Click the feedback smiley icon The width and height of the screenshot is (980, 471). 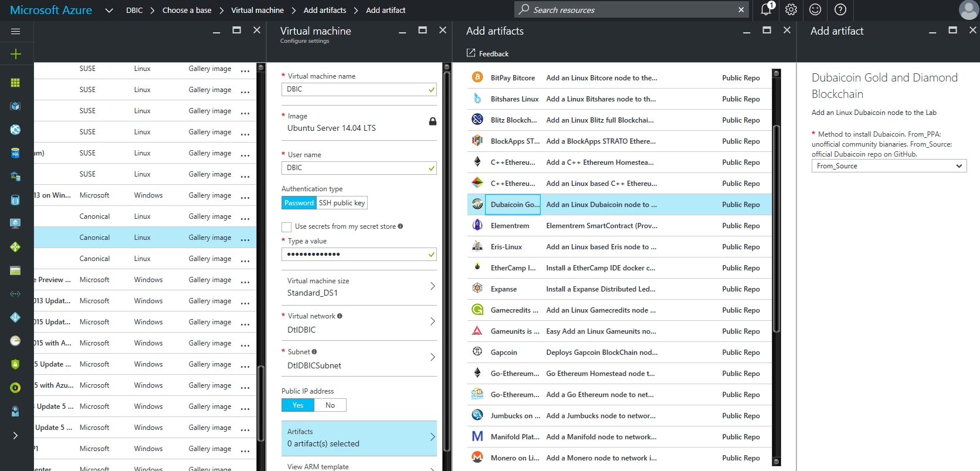coord(815,9)
